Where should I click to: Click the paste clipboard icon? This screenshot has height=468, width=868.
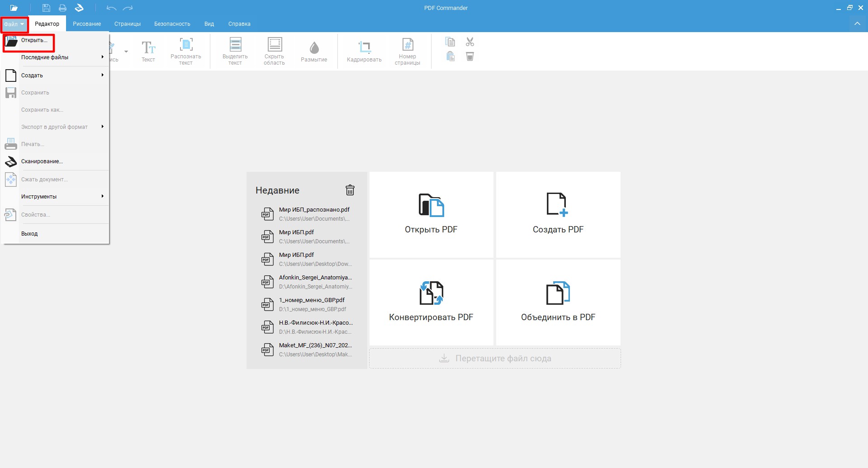(450, 57)
